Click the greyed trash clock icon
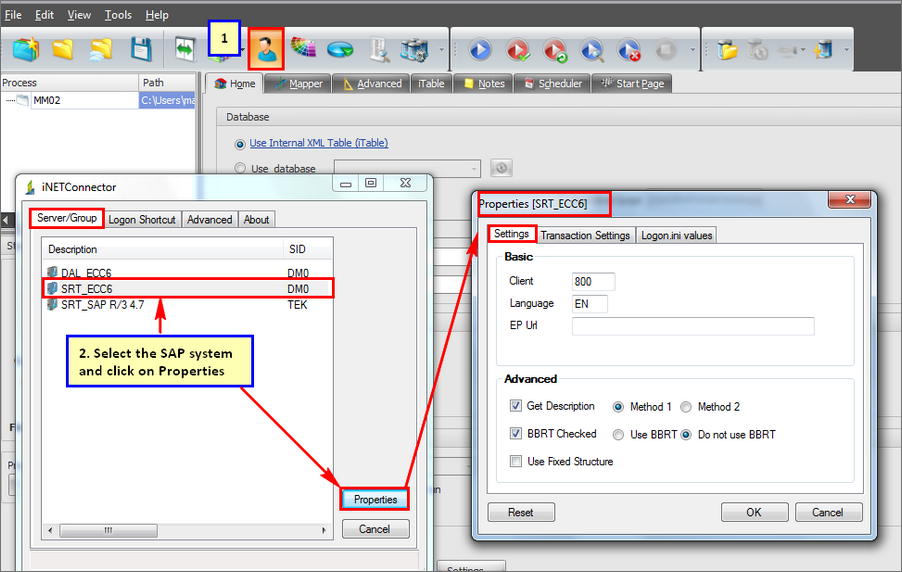This screenshot has width=902, height=572. 758,50
